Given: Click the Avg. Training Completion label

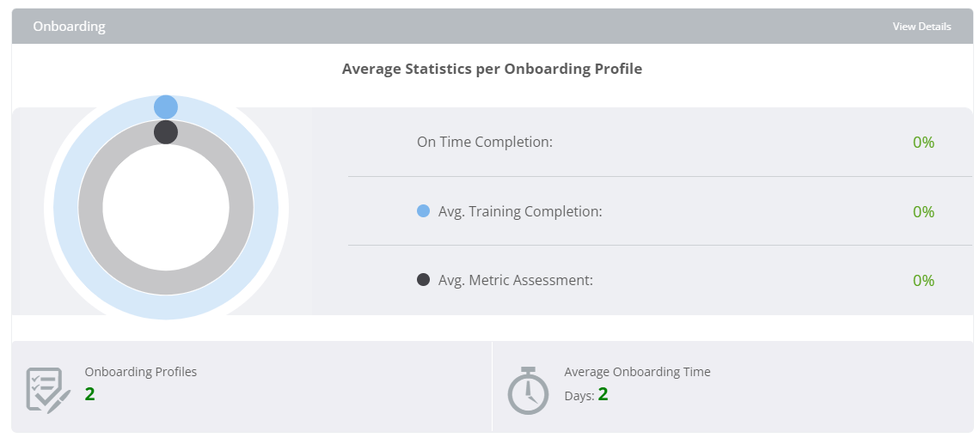Looking at the screenshot, I should [520, 211].
